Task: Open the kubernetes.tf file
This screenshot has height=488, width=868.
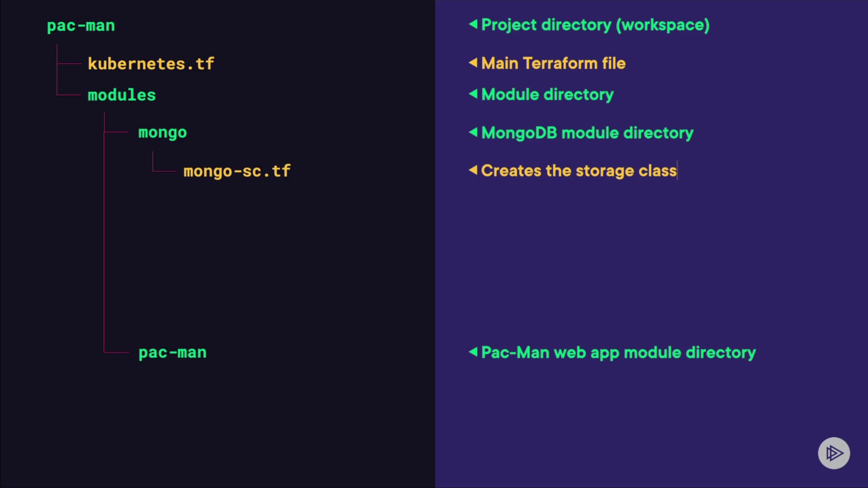Action: pyautogui.click(x=151, y=64)
